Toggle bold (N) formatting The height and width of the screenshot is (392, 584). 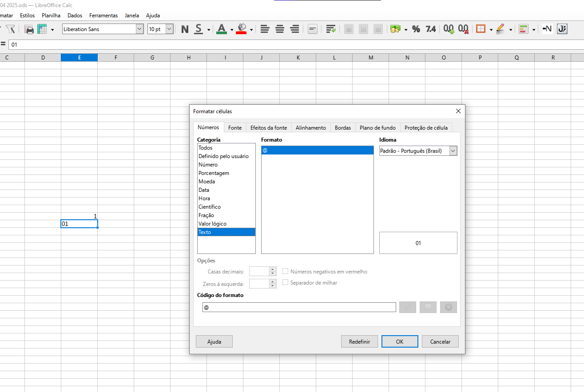tap(185, 29)
